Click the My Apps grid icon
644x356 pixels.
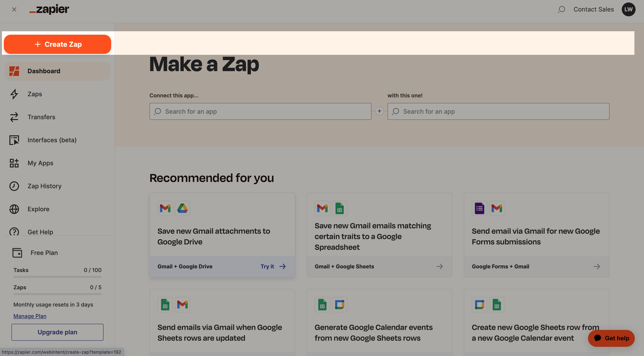(14, 163)
